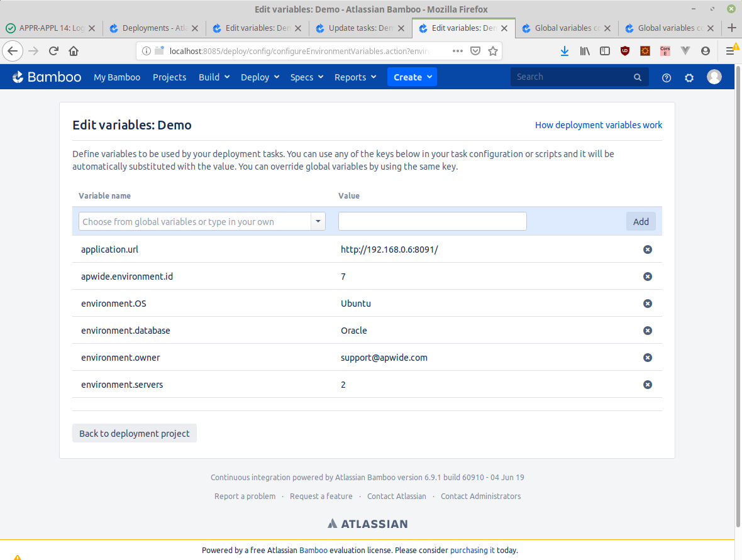Image resolution: width=742 pixels, height=560 pixels.
Task: Delete the environment.servers variable
Action: tap(648, 385)
